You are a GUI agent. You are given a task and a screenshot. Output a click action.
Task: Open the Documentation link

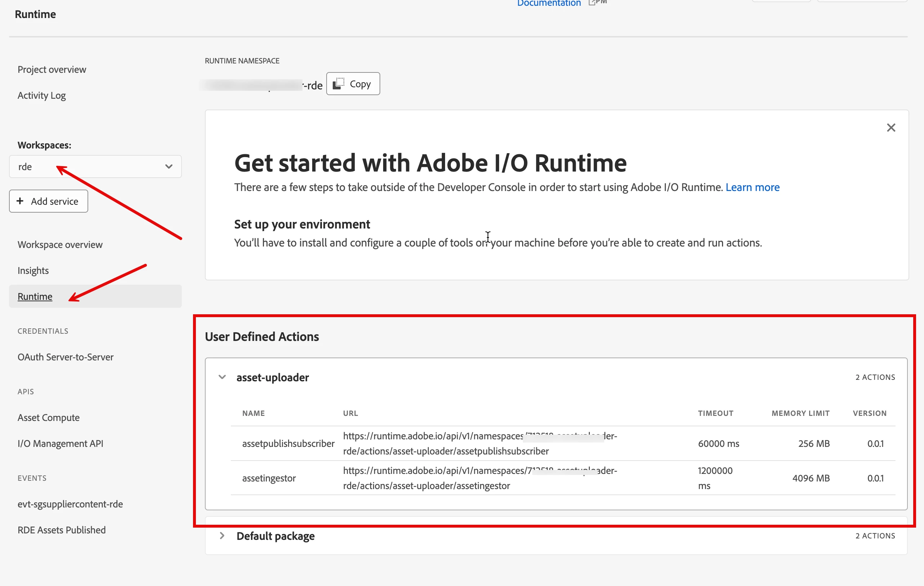pos(549,4)
